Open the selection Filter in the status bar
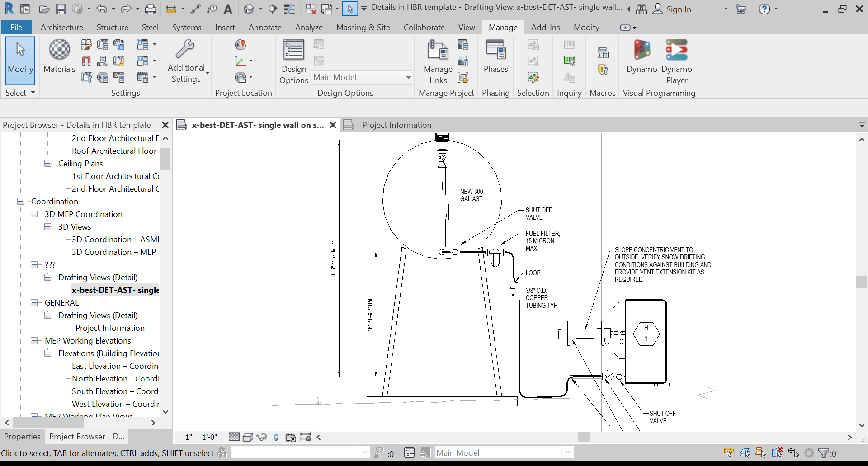This screenshot has width=868, height=466. (x=825, y=452)
